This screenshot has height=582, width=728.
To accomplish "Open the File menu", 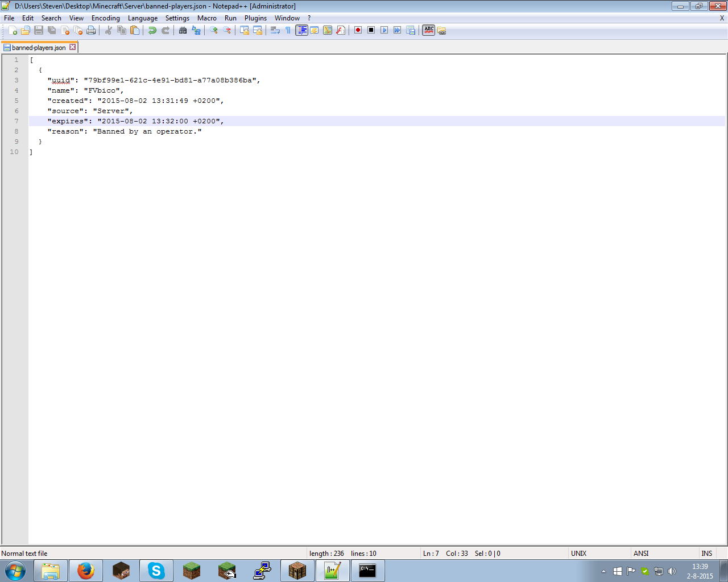I will [x=9, y=18].
